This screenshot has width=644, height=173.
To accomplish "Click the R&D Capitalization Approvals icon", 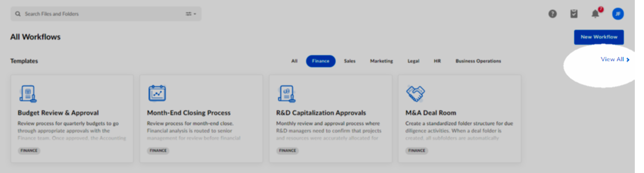I will pos(286,93).
